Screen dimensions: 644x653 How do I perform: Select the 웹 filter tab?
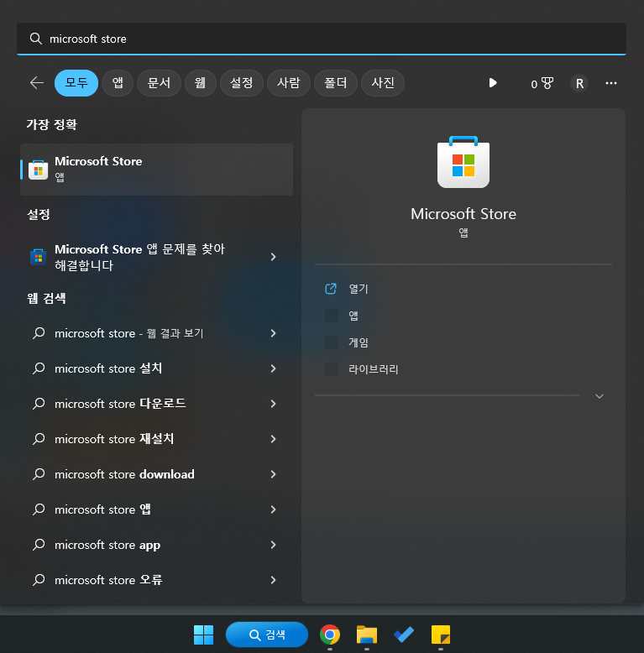pyautogui.click(x=201, y=83)
